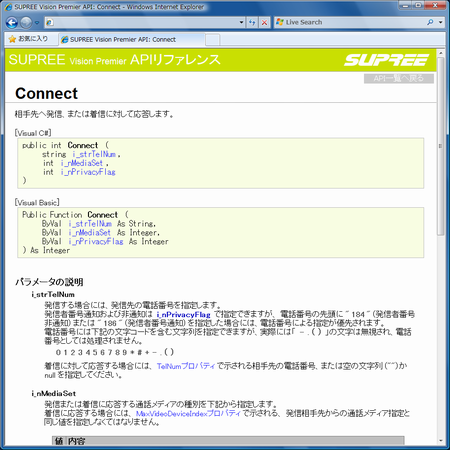Go forward with the Forward arrow button
Image resolution: width=450 pixels, height=450 pixels.
coord(26,23)
